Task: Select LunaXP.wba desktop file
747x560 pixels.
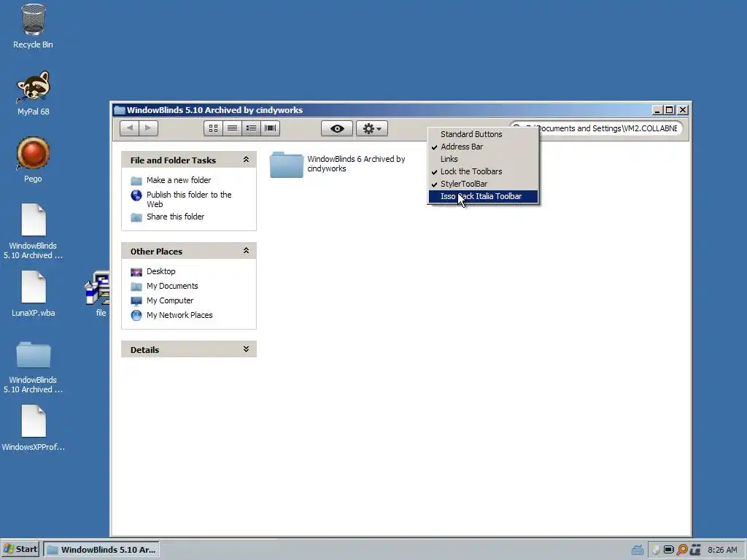Action: [x=33, y=294]
